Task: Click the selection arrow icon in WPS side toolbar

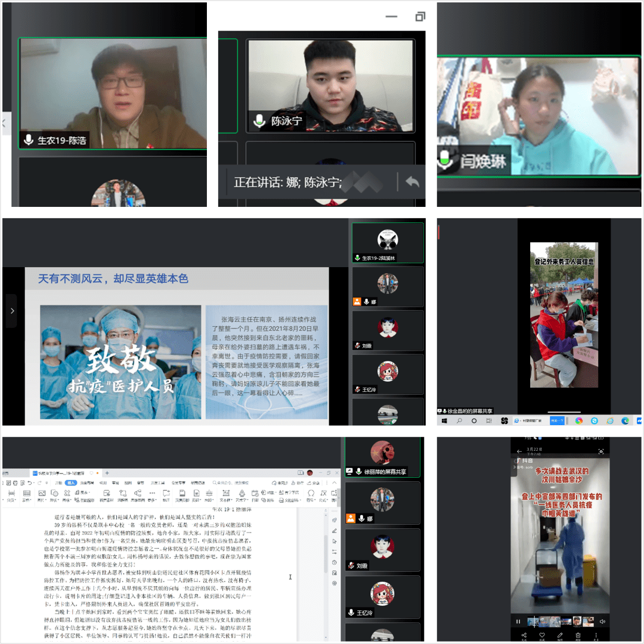Action: click(335, 541)
